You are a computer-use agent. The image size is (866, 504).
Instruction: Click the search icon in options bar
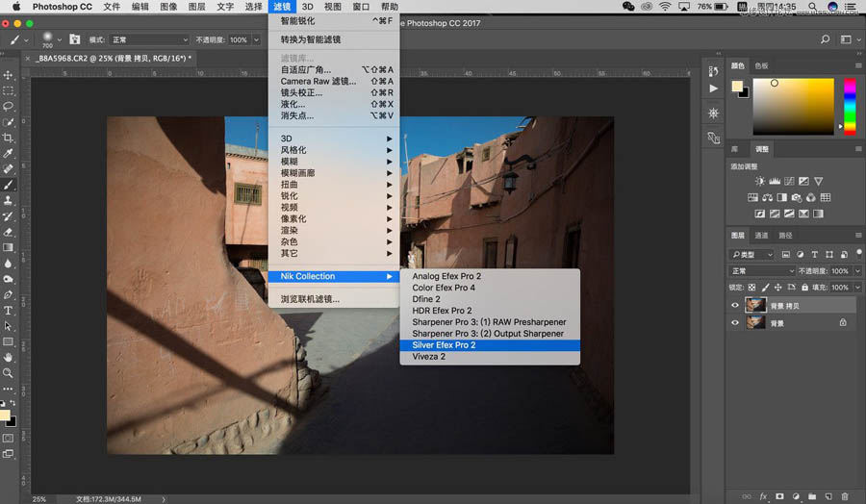825,39
